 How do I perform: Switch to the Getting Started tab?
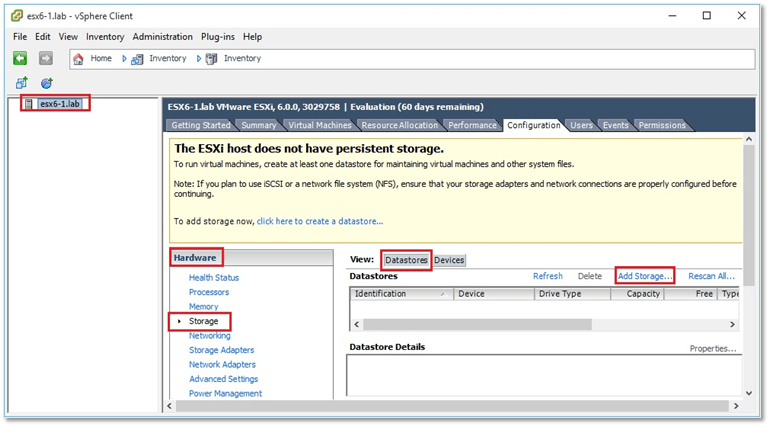coord(200,125)
